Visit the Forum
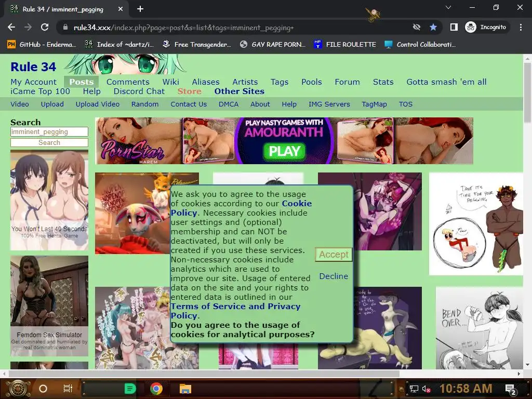 coord(347,82)
